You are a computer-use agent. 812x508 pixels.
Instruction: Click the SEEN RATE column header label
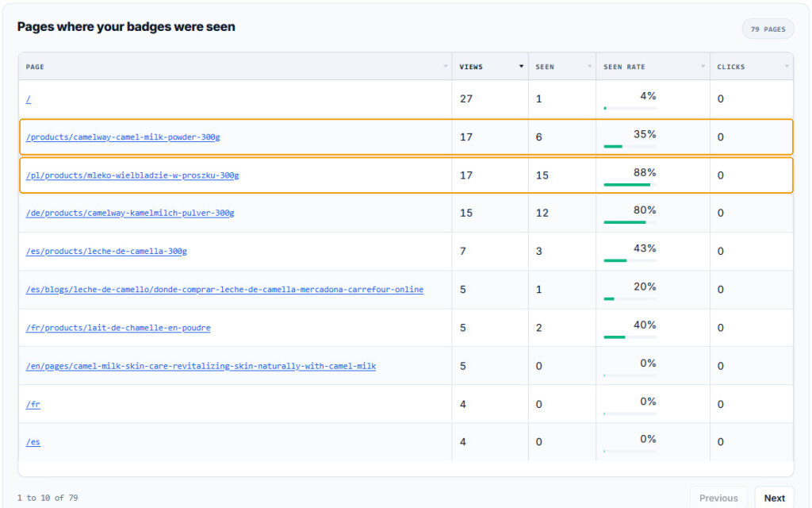624,67
